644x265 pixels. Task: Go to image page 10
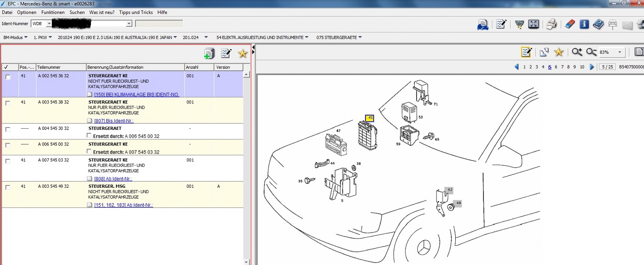582,67
